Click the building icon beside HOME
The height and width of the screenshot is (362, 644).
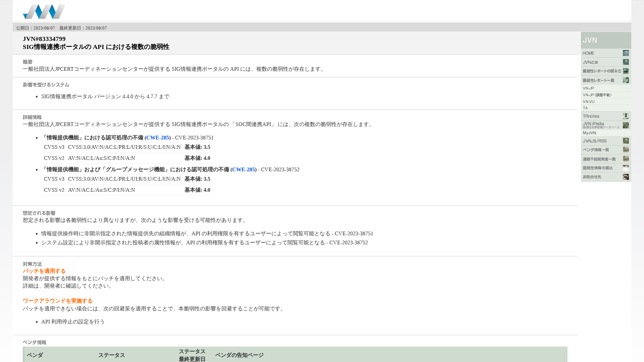626,53
